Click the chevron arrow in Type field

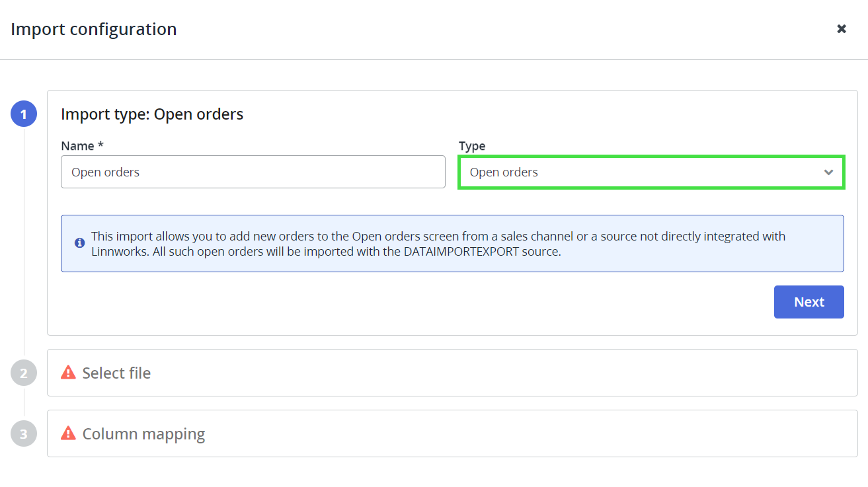click(x=828, y=172)
